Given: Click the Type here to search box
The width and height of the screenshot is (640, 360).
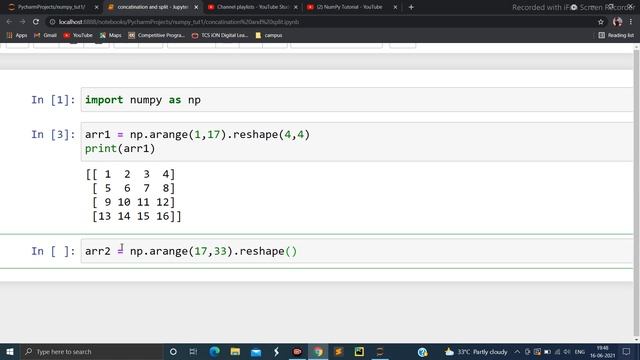Looking at the screenshot, I should (91, 351).
